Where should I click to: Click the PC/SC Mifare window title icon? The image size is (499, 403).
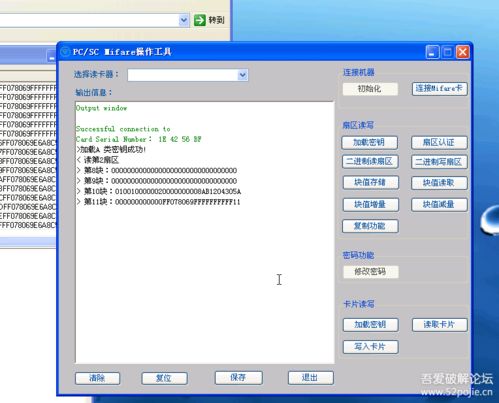[65, 52]
